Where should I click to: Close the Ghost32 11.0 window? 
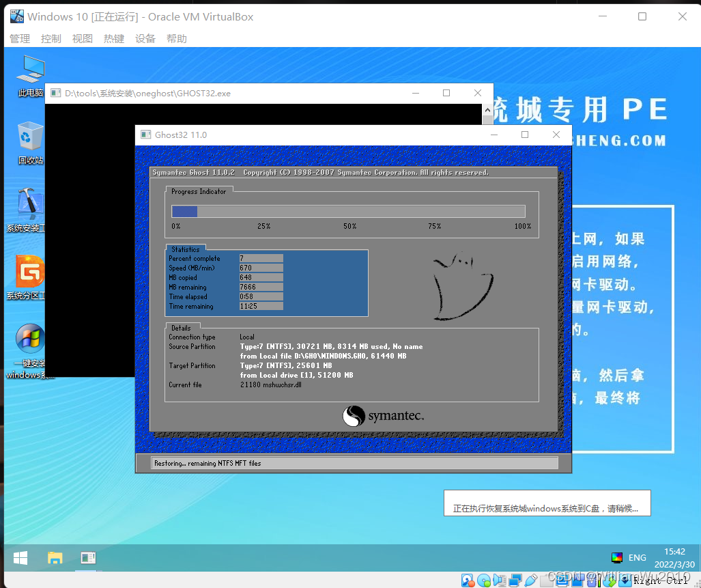(556, 135)
